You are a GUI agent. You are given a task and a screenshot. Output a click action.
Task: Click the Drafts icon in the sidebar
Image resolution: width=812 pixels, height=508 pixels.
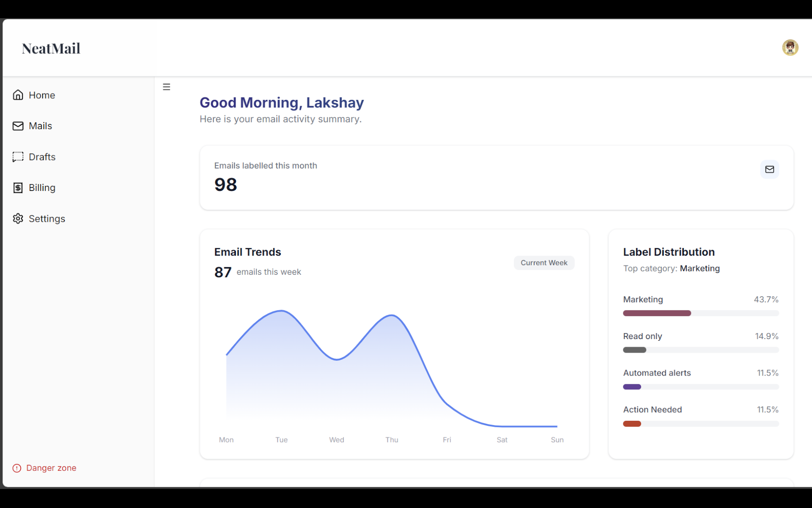click(x=18, y=157)
